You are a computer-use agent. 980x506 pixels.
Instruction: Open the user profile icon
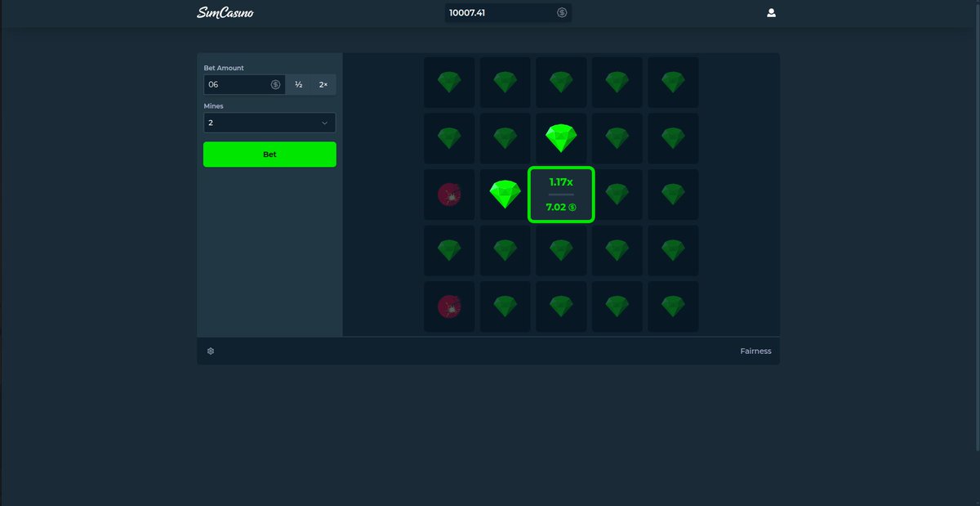(x=771, y=13)
